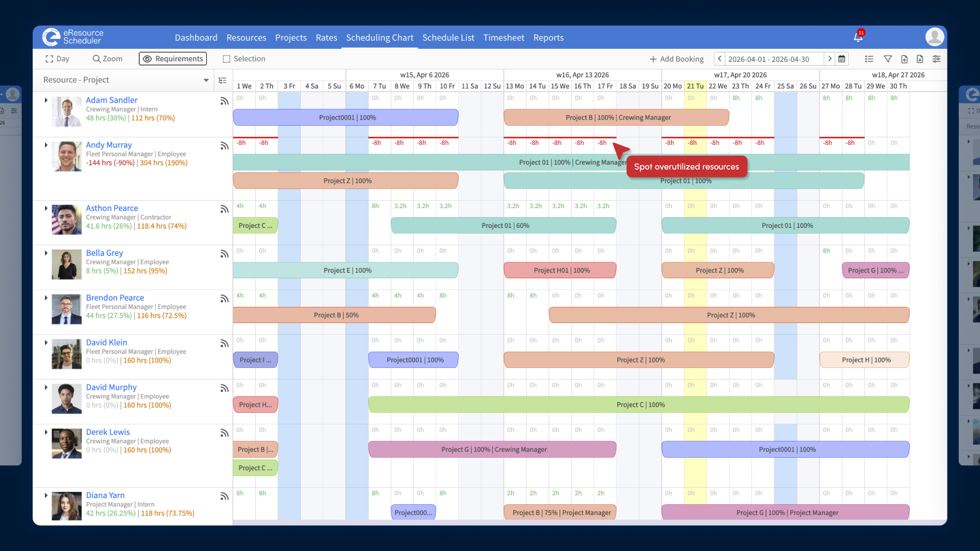Image resolution: width=980 pixels, height=551 pixels.
Task: Open Adam Sandler's profile link
Action: (x=112, y=100)
